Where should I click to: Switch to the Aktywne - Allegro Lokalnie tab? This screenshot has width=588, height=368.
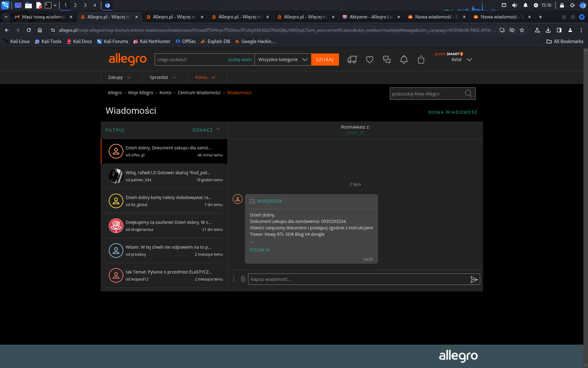[371, 17]
